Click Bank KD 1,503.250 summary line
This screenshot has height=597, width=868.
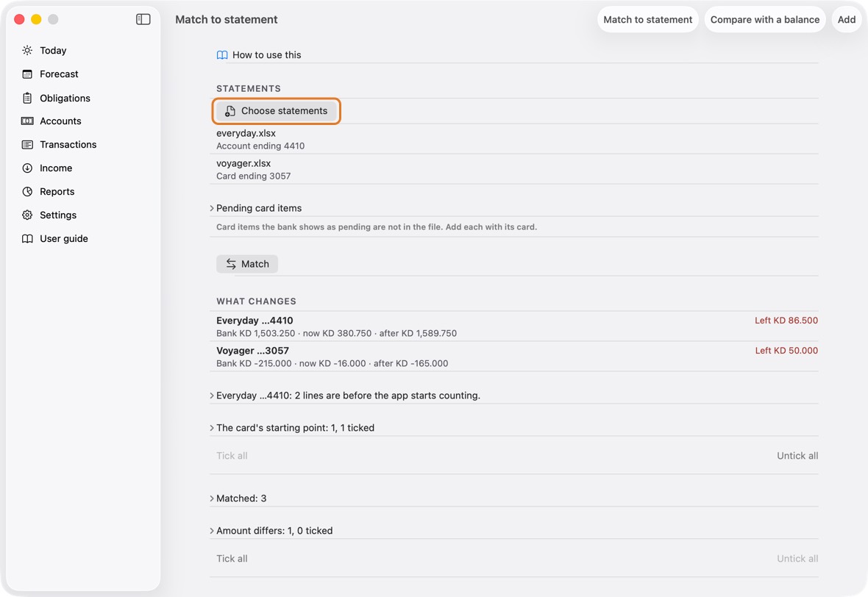coord(337,334)
